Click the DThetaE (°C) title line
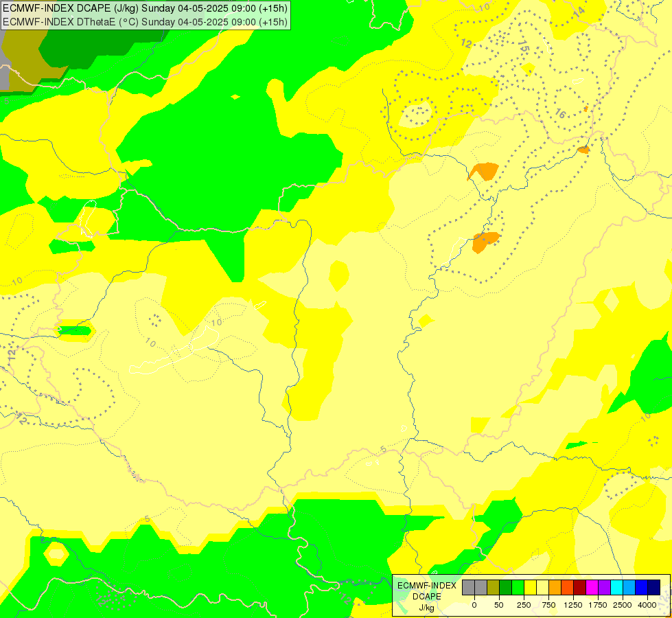The height and width of the screenshot is (618, 672). click(x=146, y=22)
